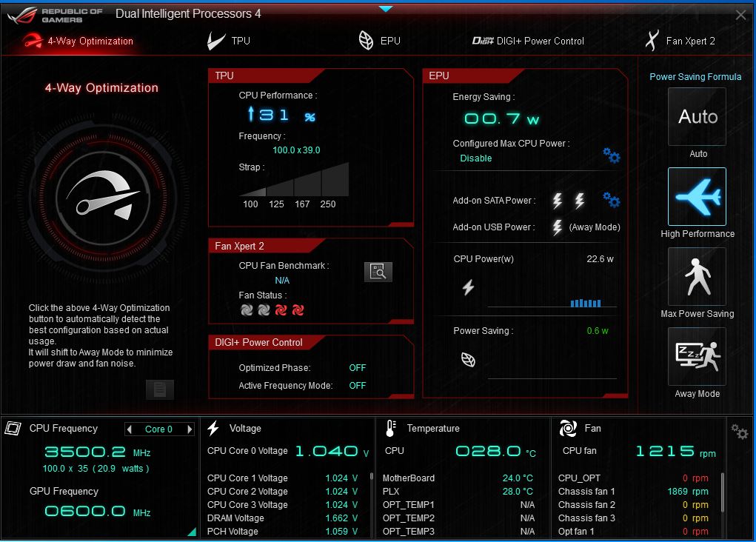
Task: Open CPU Fan Benchmark report icon
Action: 378,272
